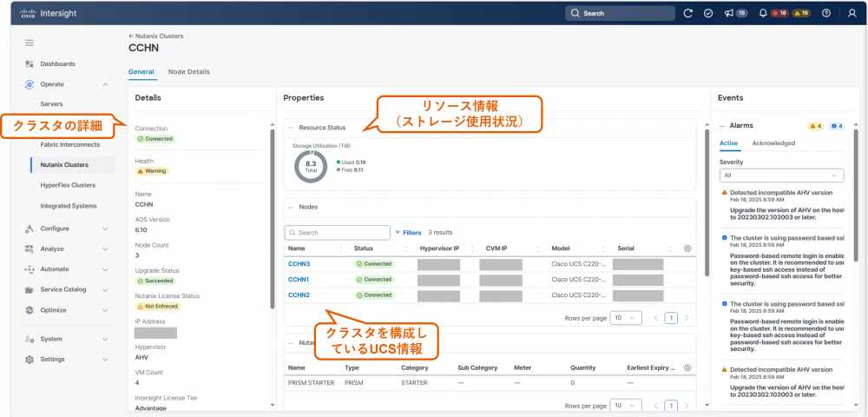Click page number 1 in Nodes pagination
868x417 pixels.
point(671,318)
